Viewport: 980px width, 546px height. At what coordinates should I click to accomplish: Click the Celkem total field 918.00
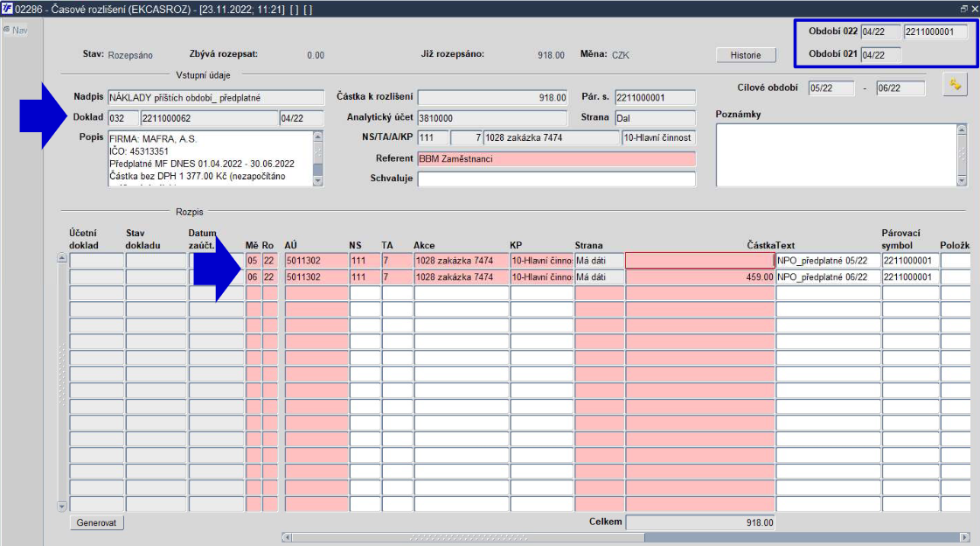700,522
